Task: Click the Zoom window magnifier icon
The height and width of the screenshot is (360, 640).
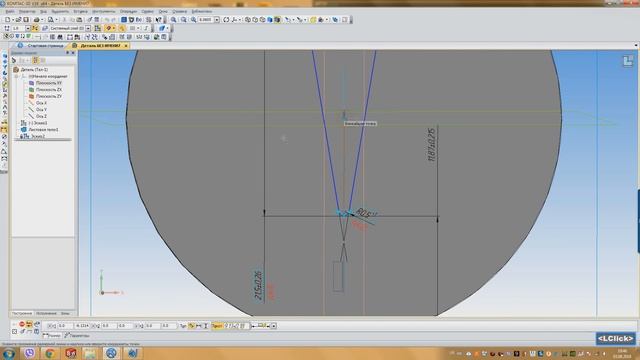Action: [x=193, y=20]
